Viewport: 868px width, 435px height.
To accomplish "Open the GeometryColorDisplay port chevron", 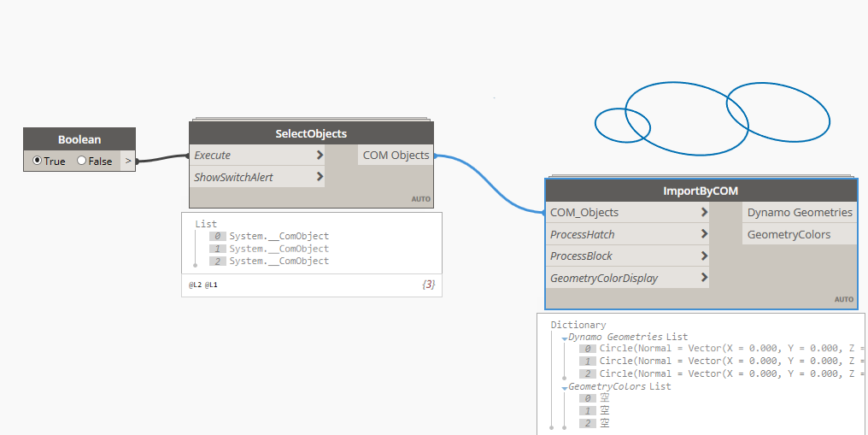I will [704, 278].
